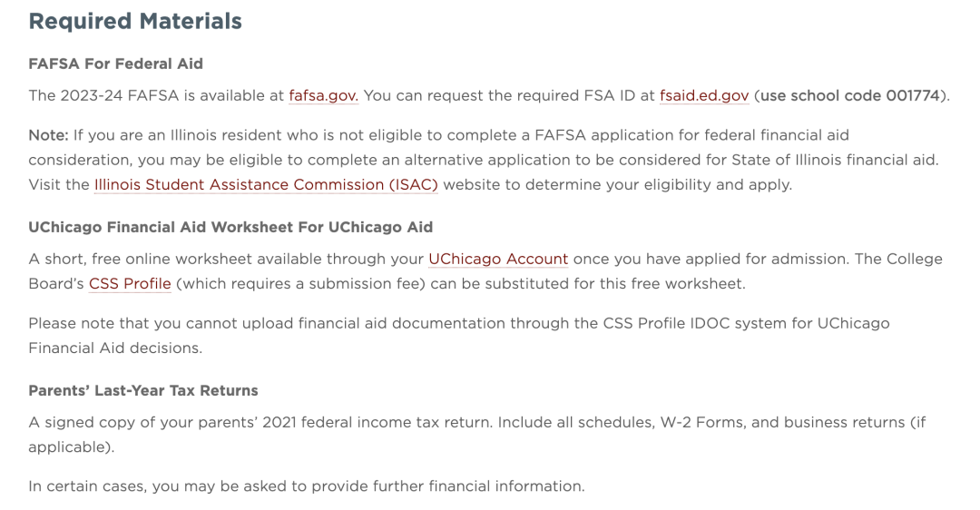Click the Parents' Last-Year Tax Returns subheading
This screenshot has width=980, height=510.
tap(143, 390)
